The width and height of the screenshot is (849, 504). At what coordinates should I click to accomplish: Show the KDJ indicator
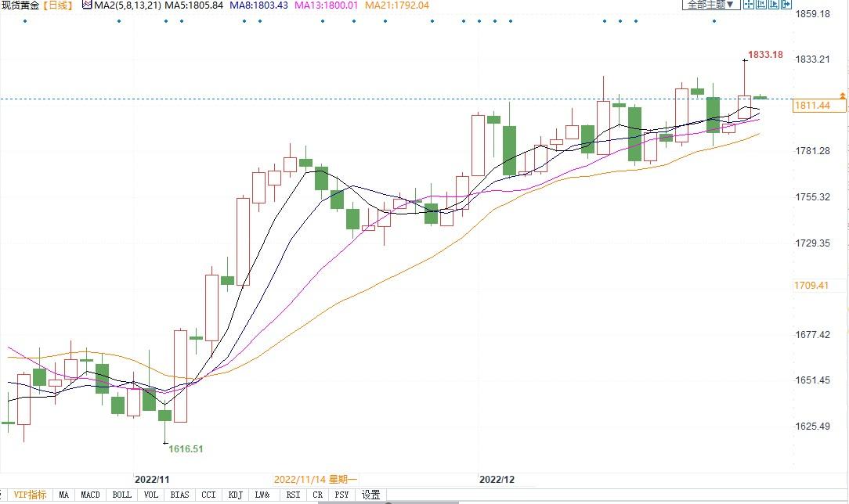[234, 495]
